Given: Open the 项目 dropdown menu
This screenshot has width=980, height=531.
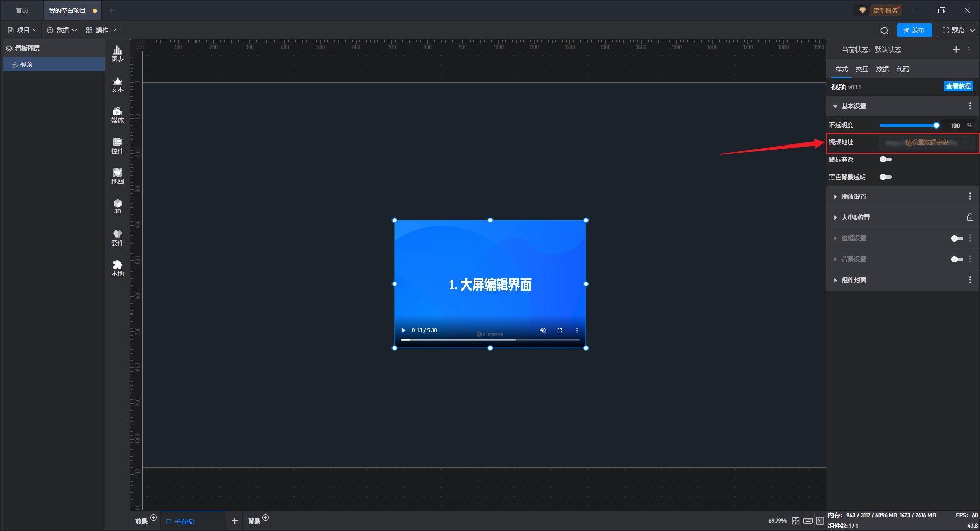Looking at the screenshot, I should click(22, 30).
